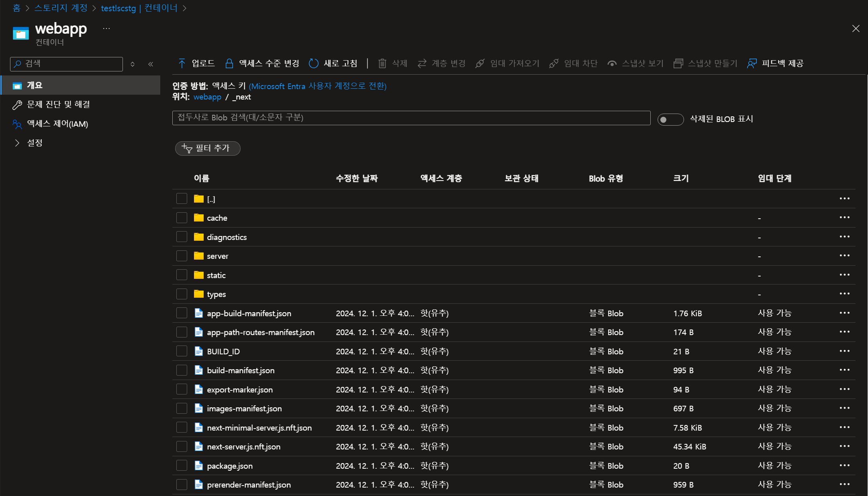Open the ellipsis menu for build-manifest.json row
The image size is (868, 496).
(x=844, y=370)
